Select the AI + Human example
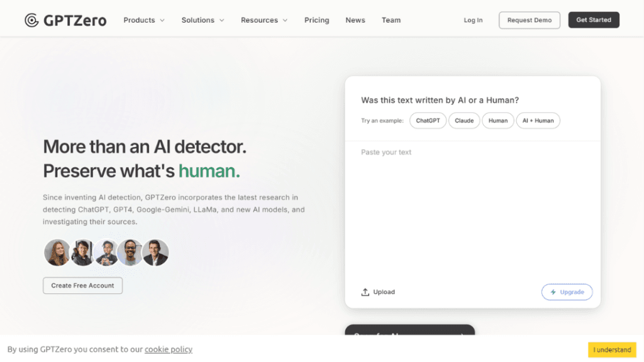The height and width of the screenshot is (362, 644). tap(538, 121)
